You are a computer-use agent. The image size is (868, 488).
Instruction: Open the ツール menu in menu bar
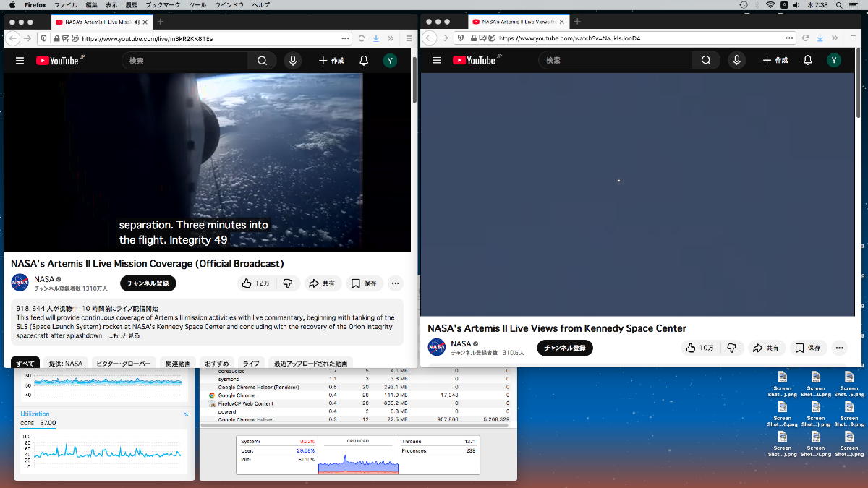[x=197, y=5]
